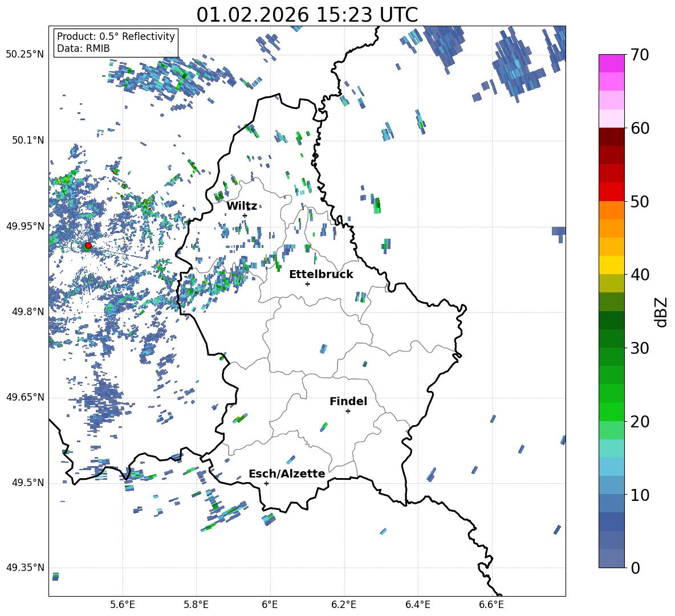Click the 49.95°N latitude label
This screenshot has width=675, height=616.
pos(25,226)
